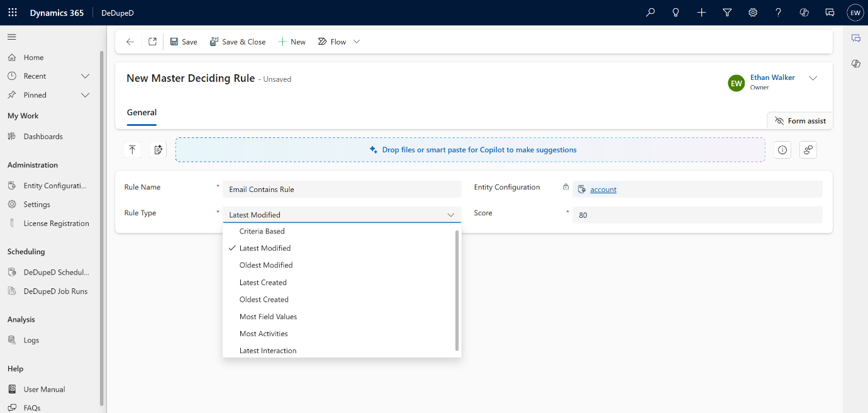Expand the Pinned section in sidebar

click(86, 95)
